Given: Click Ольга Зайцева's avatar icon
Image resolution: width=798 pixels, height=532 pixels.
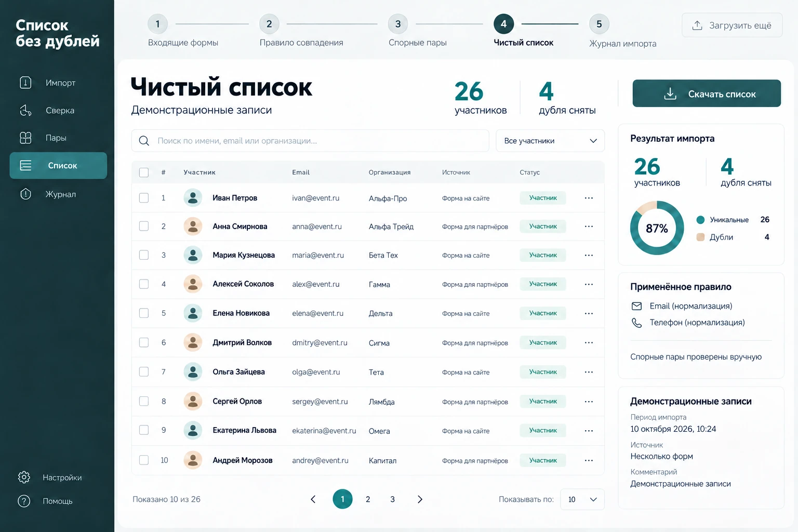Looking at the screenshot, I should click(193, 371).
